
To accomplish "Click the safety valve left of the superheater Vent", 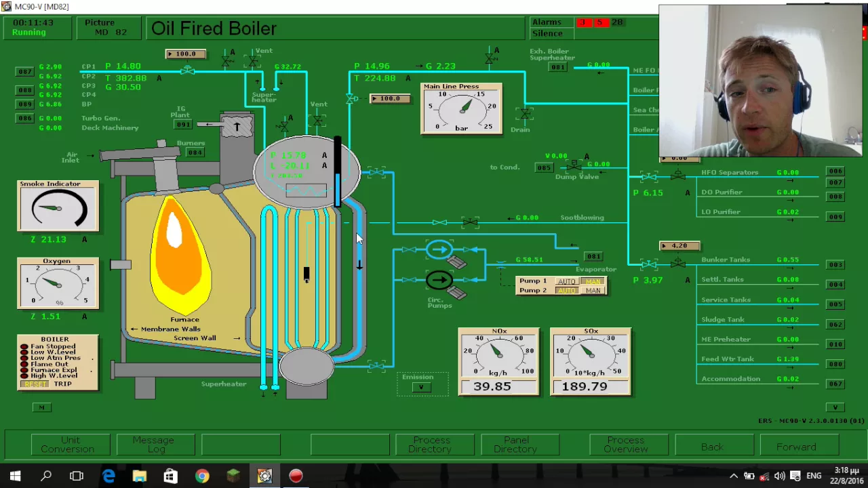I will tap(227, 60).
